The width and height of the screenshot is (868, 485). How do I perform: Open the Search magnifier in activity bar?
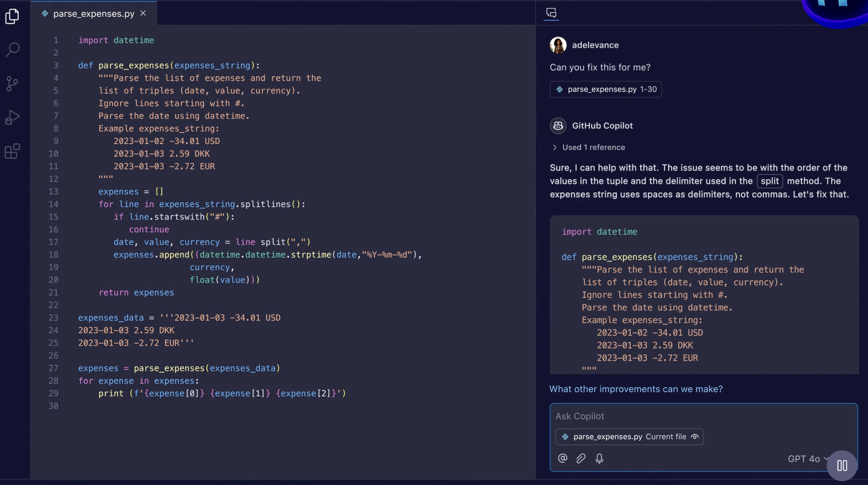point(12,50)
